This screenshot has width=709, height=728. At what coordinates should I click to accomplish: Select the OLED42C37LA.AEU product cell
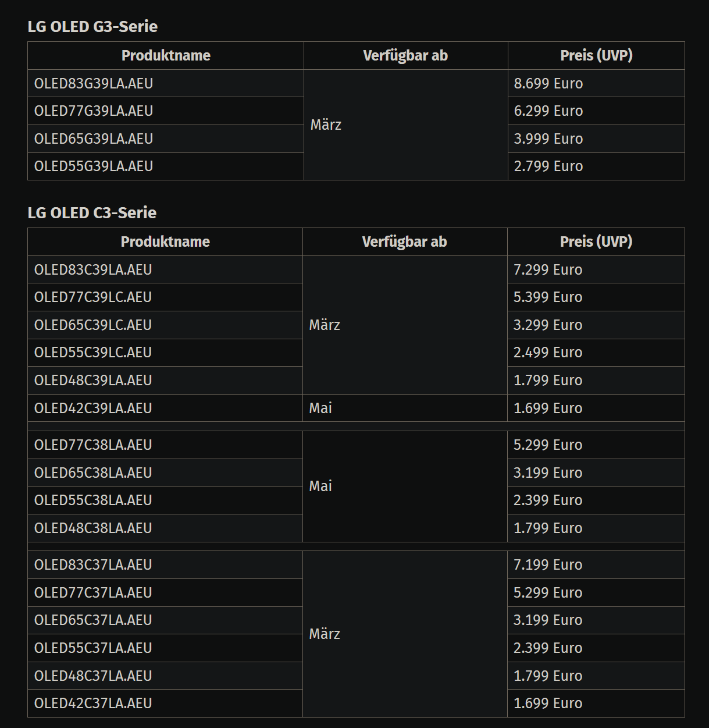point(165,703)
